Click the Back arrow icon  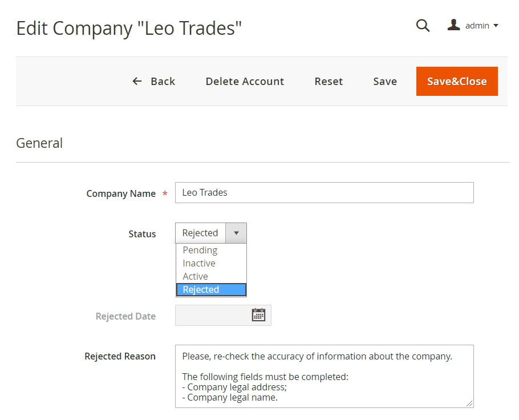(137, 81)
